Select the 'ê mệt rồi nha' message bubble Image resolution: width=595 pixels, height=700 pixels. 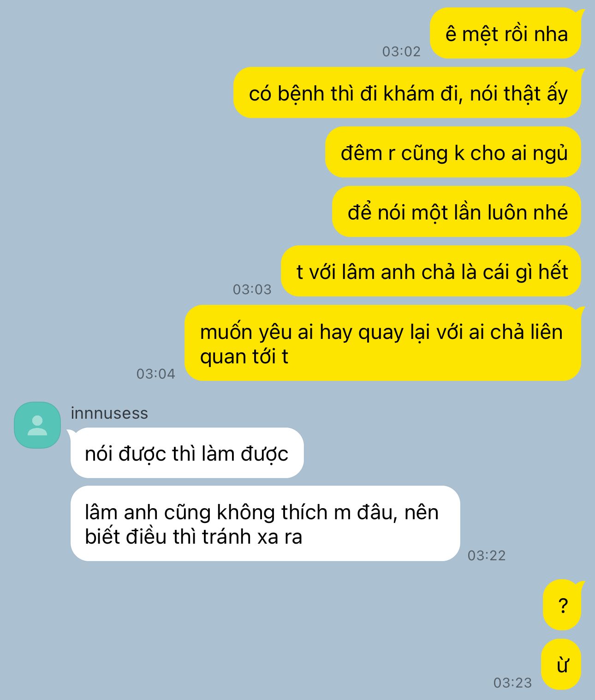click(x=506, y=33)
